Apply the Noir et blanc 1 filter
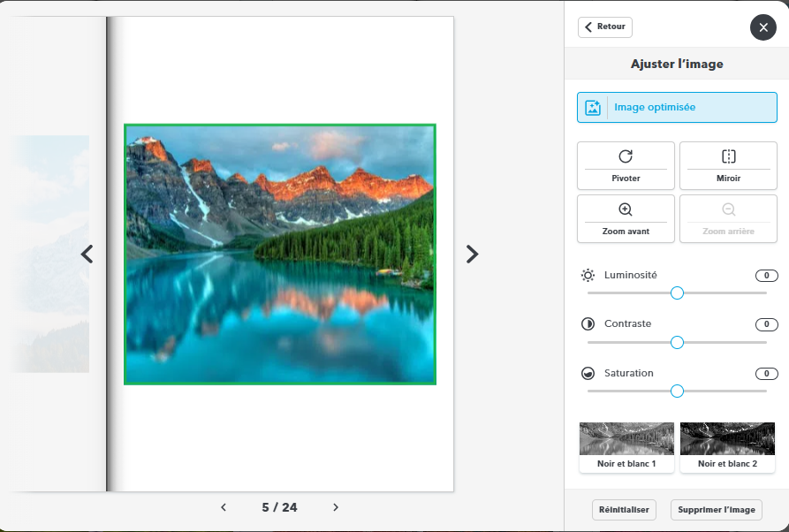 (x=626, y=447)
